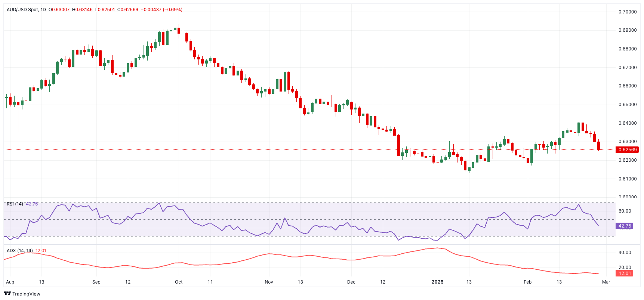Click the 0.65000 price axis label
This screenshot has height=300, width=644.
tap(627, 105)
